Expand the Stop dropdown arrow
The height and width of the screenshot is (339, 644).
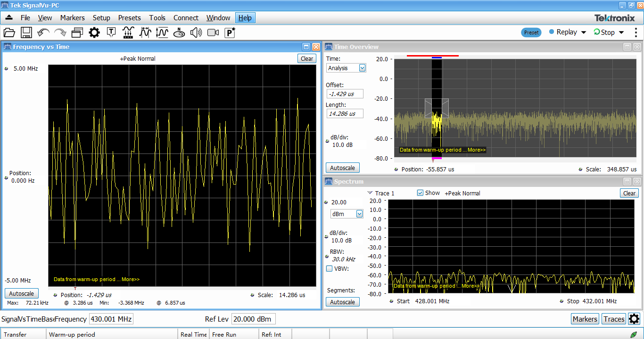pos(621,32)
